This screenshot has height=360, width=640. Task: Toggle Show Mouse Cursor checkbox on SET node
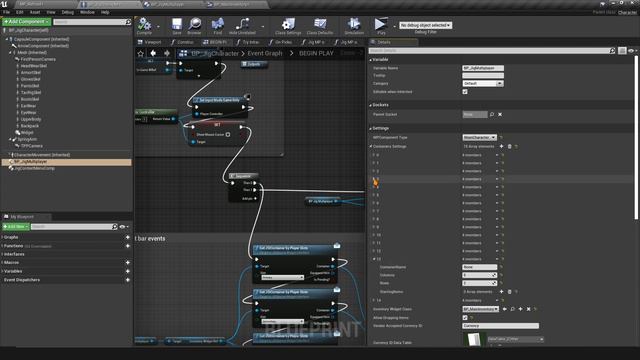tap(228, 134)
